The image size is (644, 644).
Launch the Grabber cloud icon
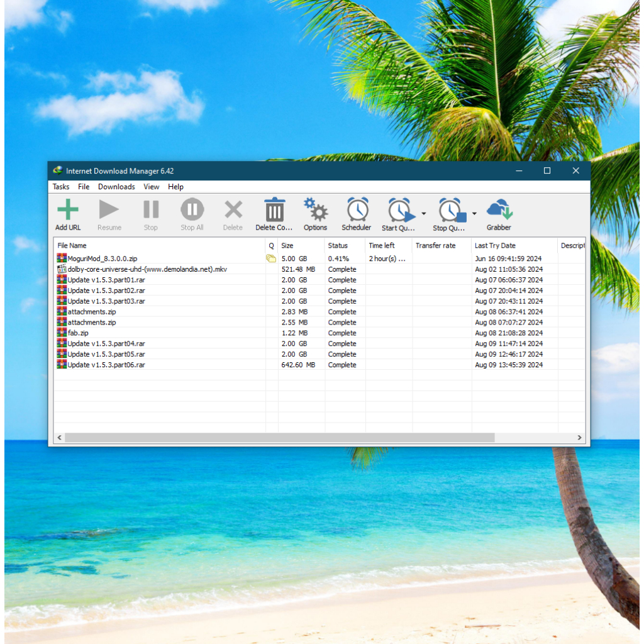[499, 210]
